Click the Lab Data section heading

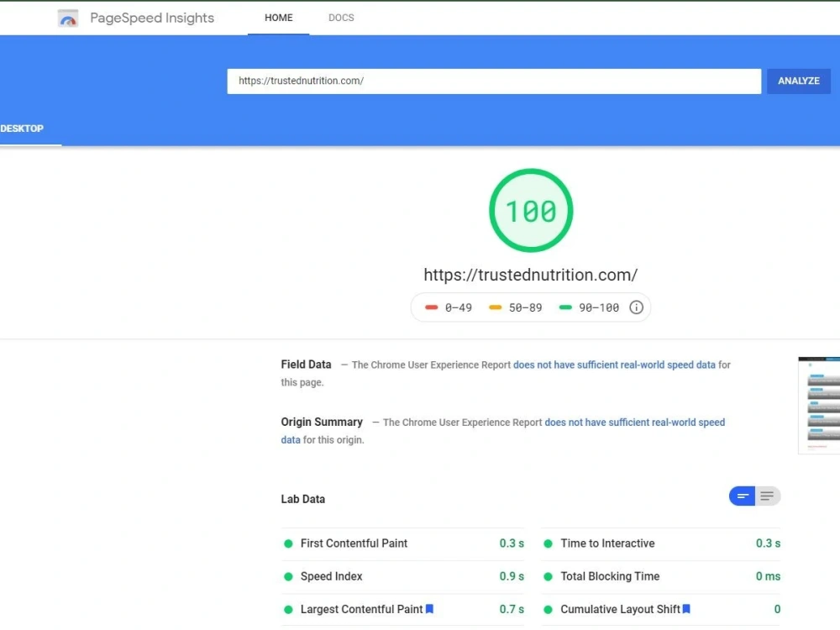302,499
